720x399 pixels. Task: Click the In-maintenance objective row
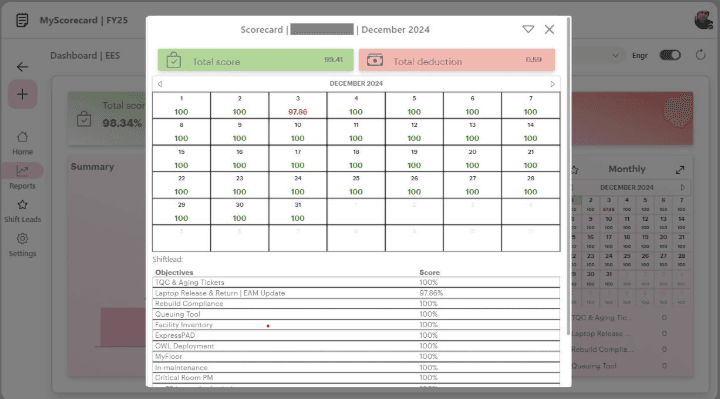coord(356,367)
